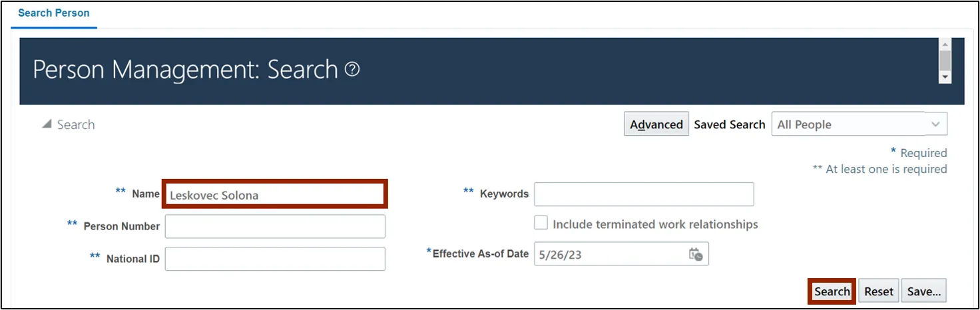Click the scroll up arrow in header
Image resolution: width=980 pixels, height=310 pixels.
(945, 44)
